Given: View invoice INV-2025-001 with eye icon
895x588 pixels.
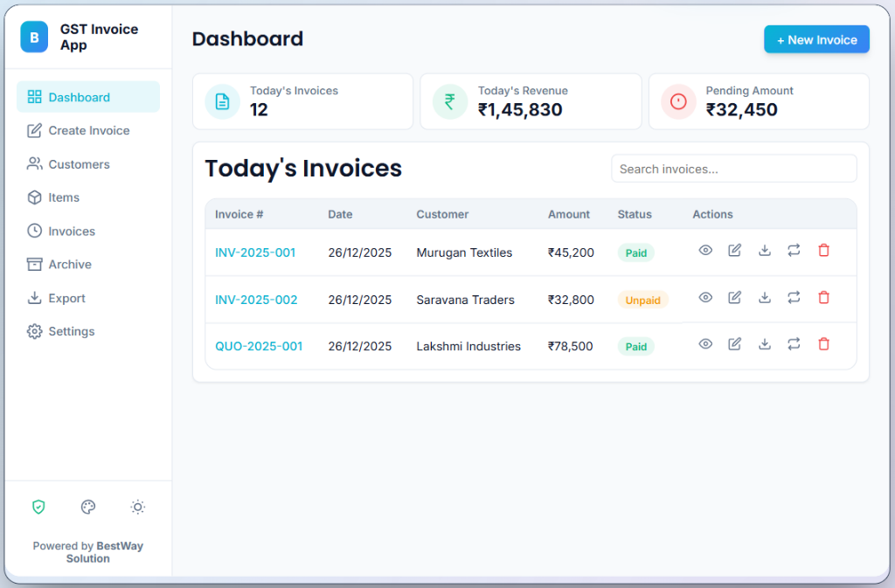Looking at the screenshot, I should click(x=705, y=251).
